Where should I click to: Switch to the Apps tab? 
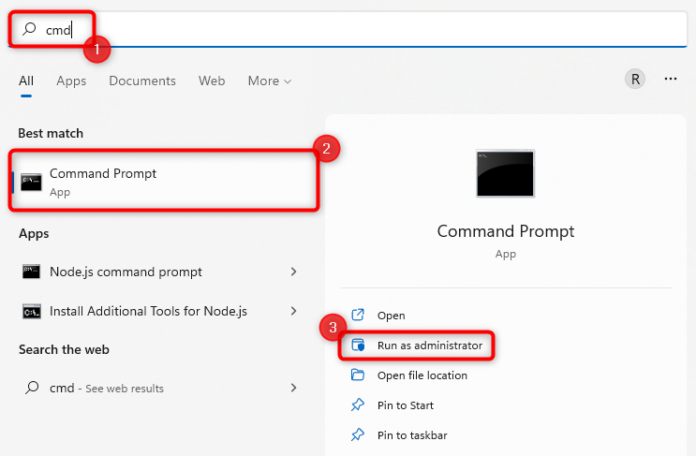point(71,81)
